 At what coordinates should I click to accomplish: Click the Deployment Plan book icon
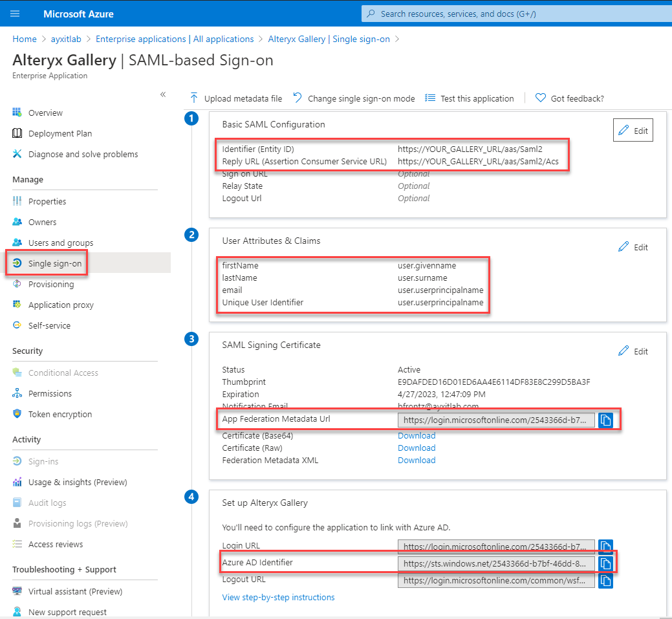17,133
